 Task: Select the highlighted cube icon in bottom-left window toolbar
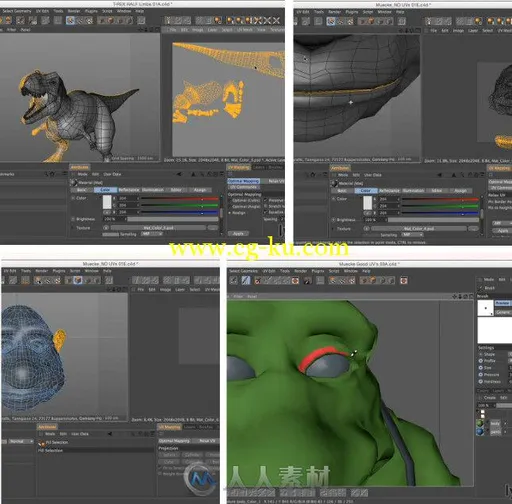tap(78, 280)
